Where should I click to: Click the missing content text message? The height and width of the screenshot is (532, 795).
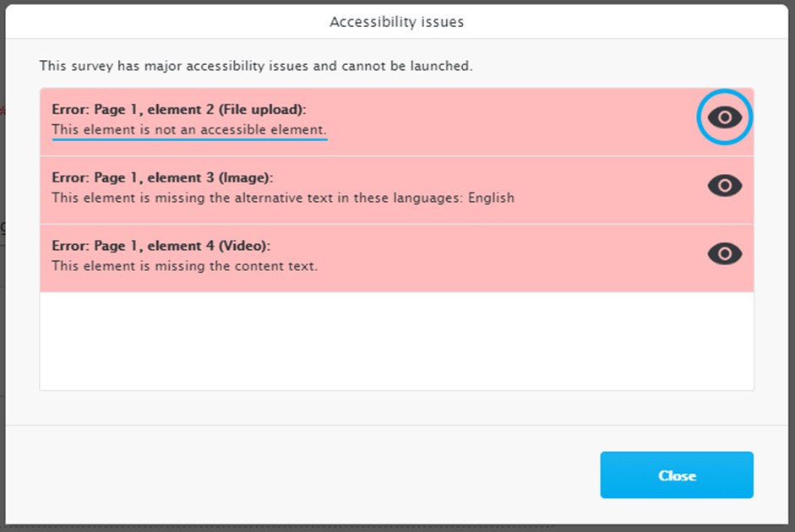184,266
